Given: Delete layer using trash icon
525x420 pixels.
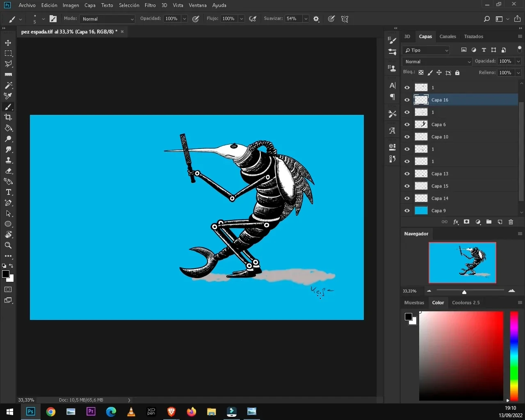Looking at the screenshot, I should point(511,222).
